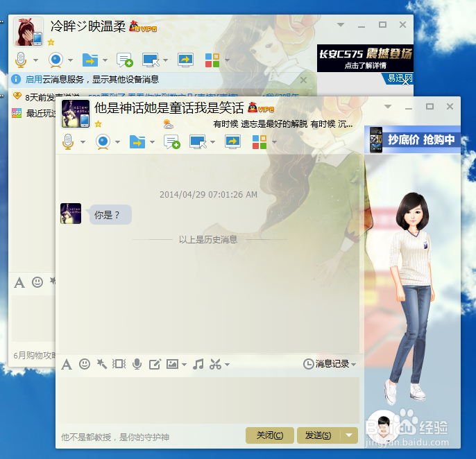Click screen share icon in back window

[x=185, y=60]
